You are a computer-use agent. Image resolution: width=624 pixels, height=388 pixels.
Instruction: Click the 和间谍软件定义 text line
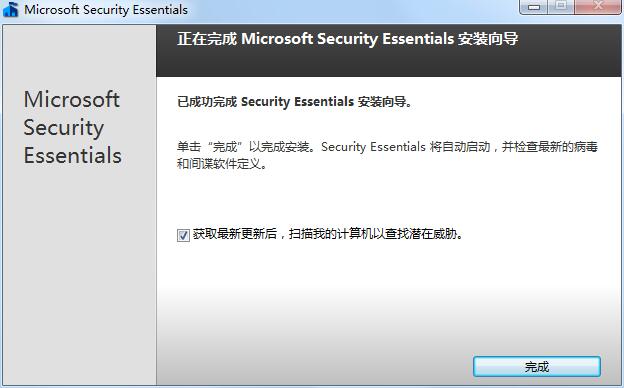pyautogui.click(x=222, y=163)
